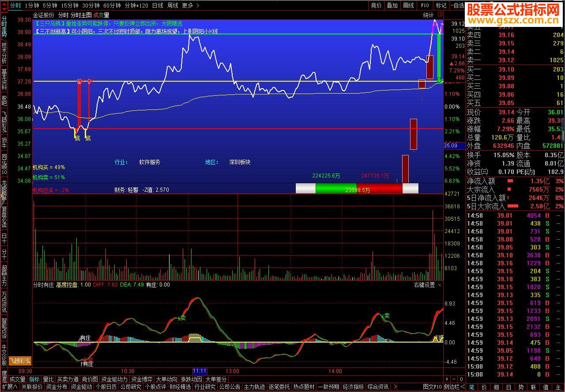Open the 公司公告 bottom tab
565x392 pixels.
pyautogui.click(x=230, y=387)
